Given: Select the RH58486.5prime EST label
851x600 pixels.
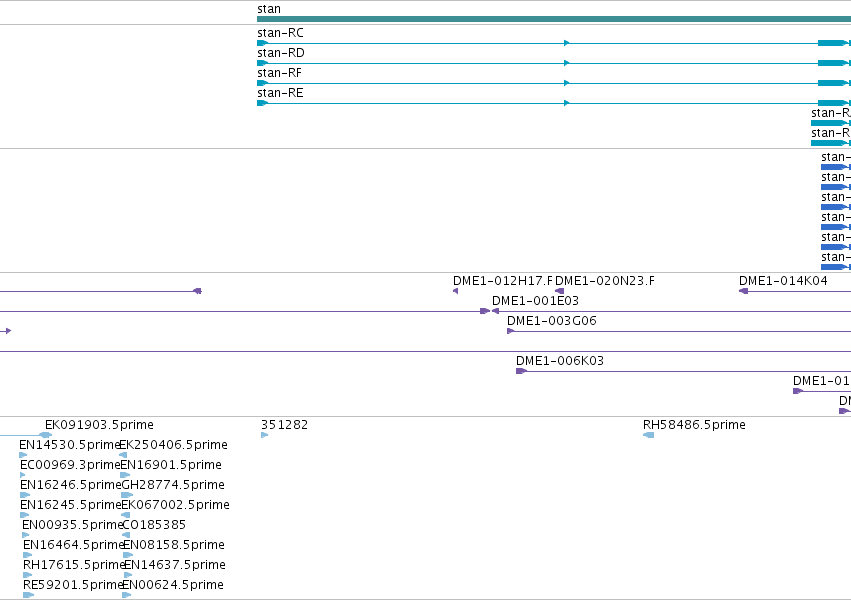Looking at the screenshot, I should [694, 425].
